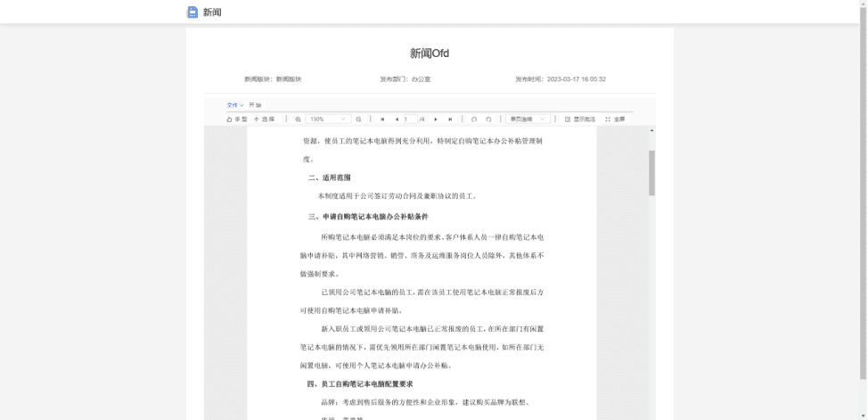Screen dimensions: 868x420
Task: Click the heading 三、申请自购笔记本电脑办公补贴条件
Action: pyautogui.click(x=368, y=216)
